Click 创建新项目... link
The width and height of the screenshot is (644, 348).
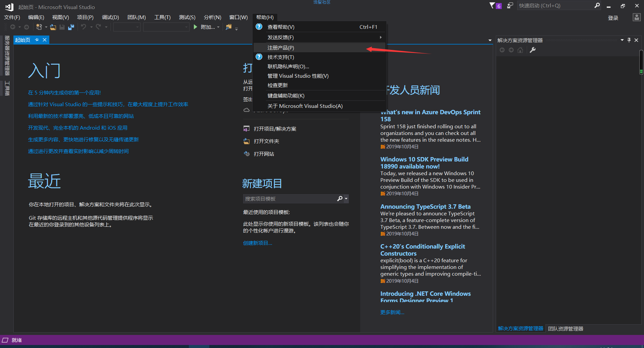click(x=258, y=243)
